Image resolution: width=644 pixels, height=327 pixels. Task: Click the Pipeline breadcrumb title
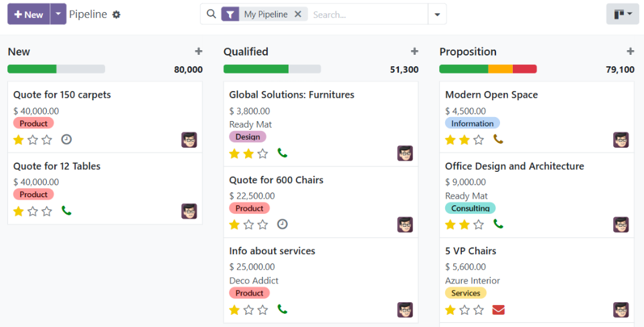pos(88,14)
